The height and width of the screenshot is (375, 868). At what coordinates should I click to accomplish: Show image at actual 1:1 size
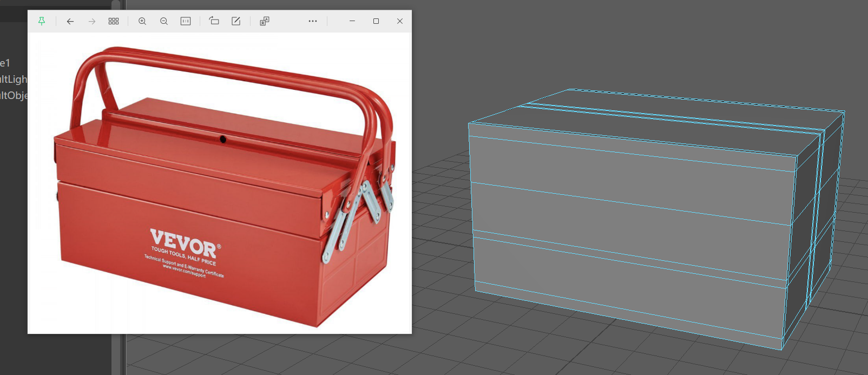186,21
